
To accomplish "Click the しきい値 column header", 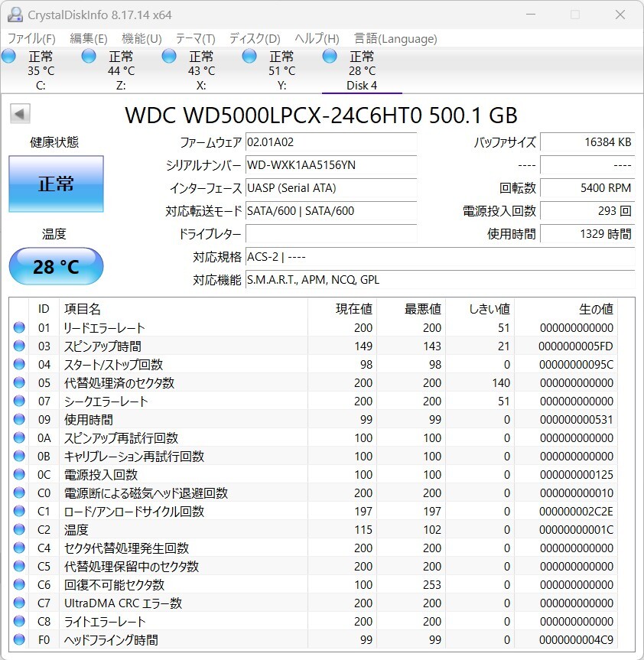I will click(x=480, y=308).
